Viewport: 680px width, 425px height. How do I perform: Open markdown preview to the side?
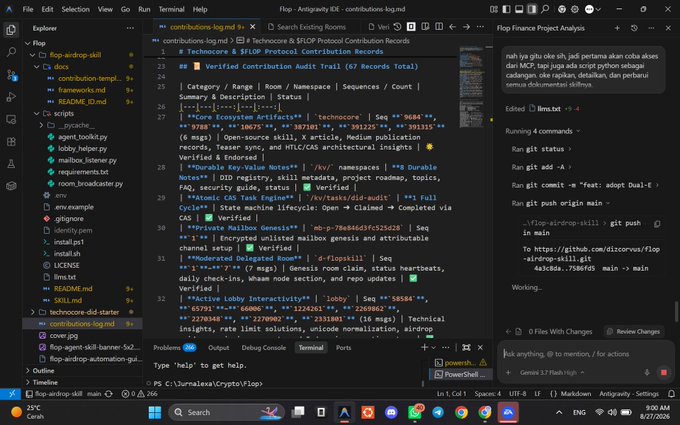point(425,27)
